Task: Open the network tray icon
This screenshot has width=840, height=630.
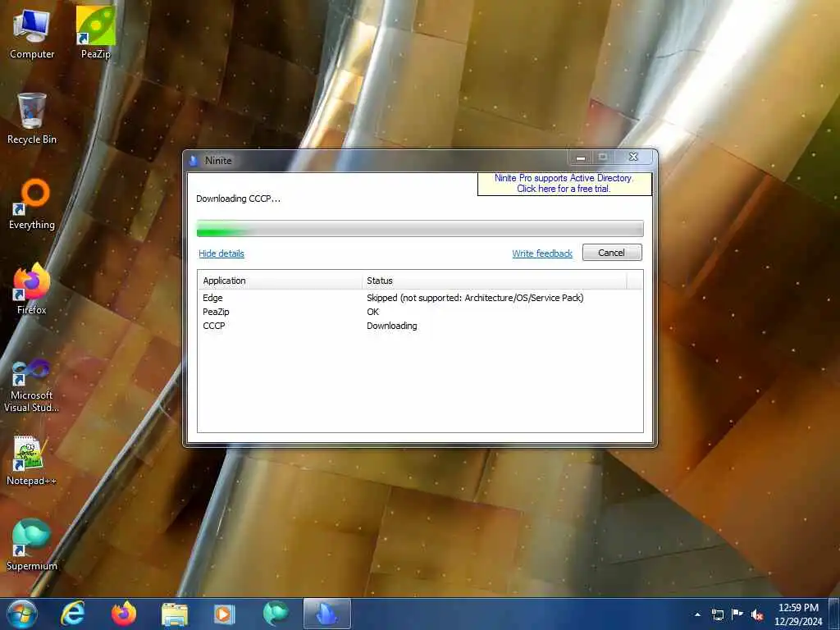Action: (x=717, y=614)
